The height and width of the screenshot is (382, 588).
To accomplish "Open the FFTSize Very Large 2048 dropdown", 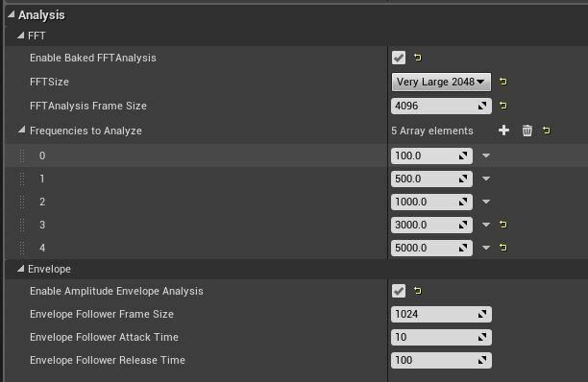I will coord(441,82).
